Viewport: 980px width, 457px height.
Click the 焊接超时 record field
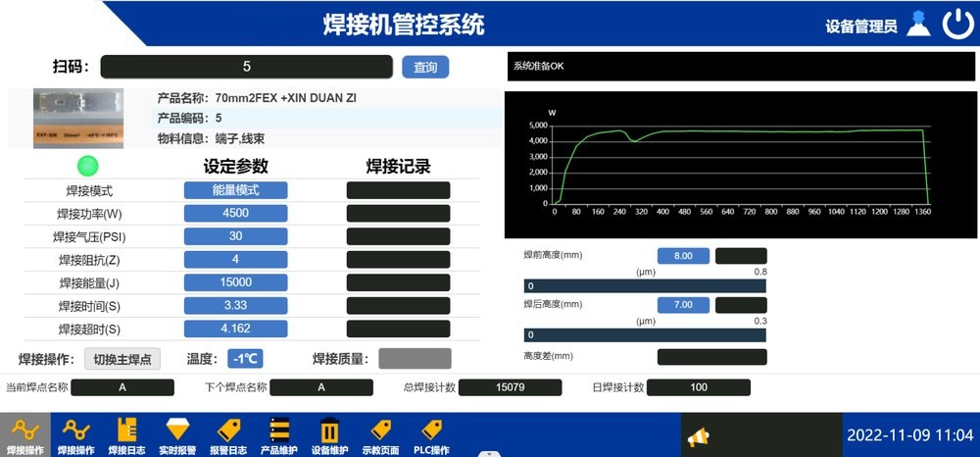coord(398,329)
